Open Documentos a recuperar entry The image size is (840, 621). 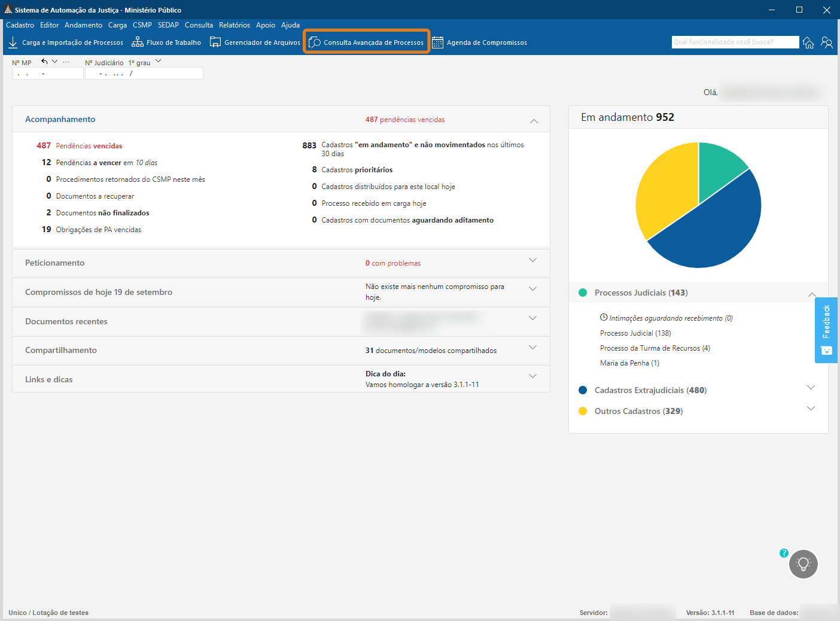(x=90, y=196)
